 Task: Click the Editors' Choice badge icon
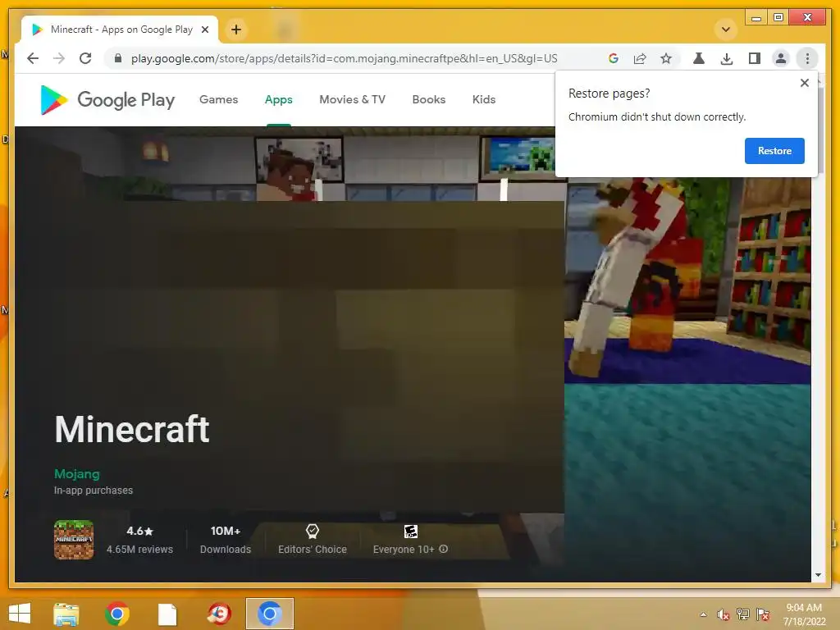point(313,531)
